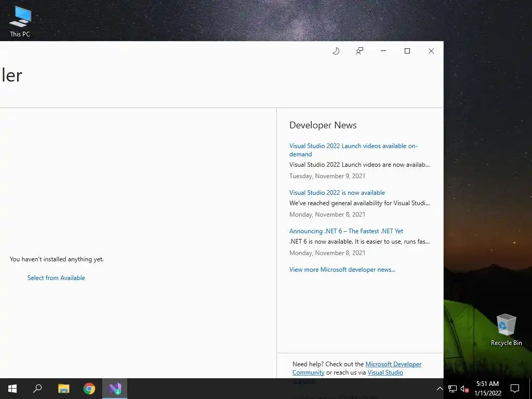Open File Explorer from the taskbar
Image resolution: width=532 pixels, height=399 pixels.
pyautogui.click(x=63, y=389)
